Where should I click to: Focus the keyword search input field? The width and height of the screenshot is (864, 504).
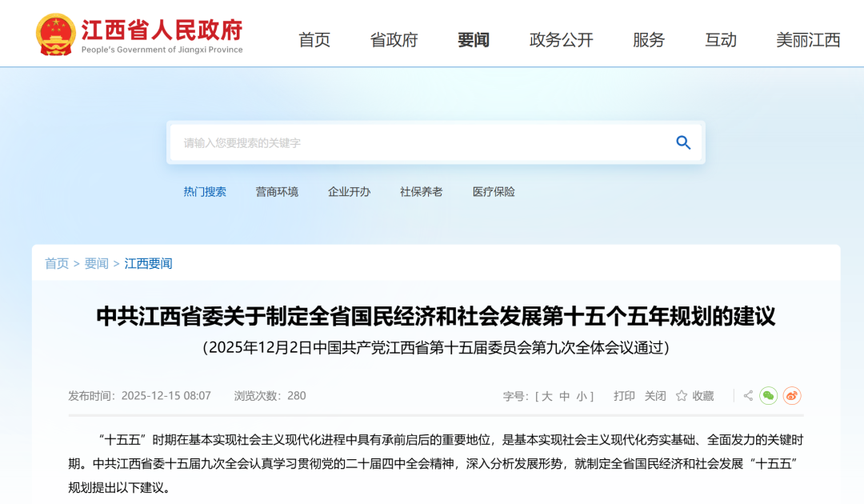(422, 142)
